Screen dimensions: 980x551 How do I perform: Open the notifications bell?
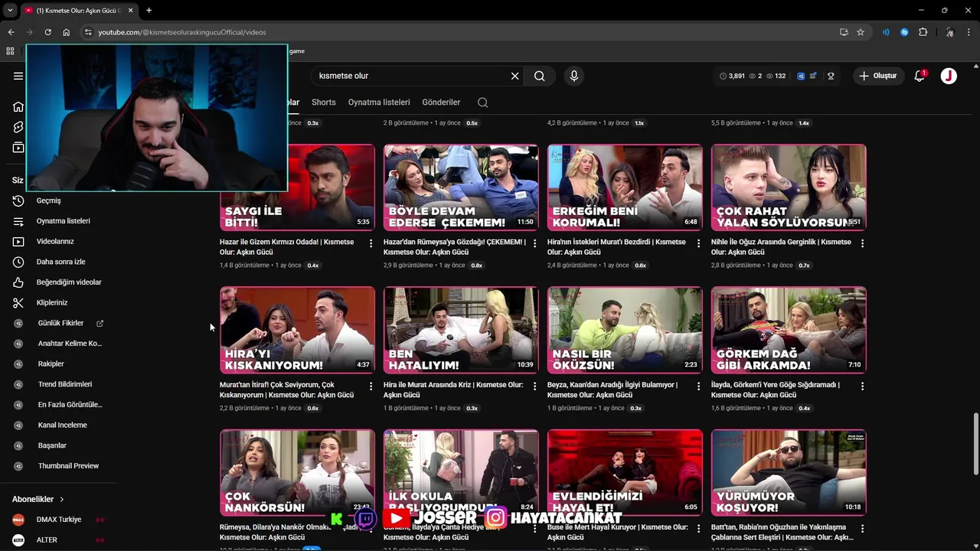coord(920,76)
